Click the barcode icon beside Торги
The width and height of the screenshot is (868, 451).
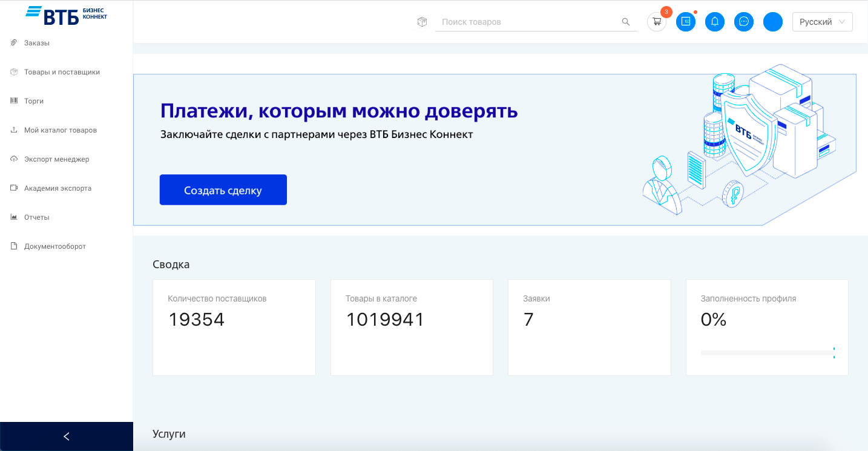14,100
